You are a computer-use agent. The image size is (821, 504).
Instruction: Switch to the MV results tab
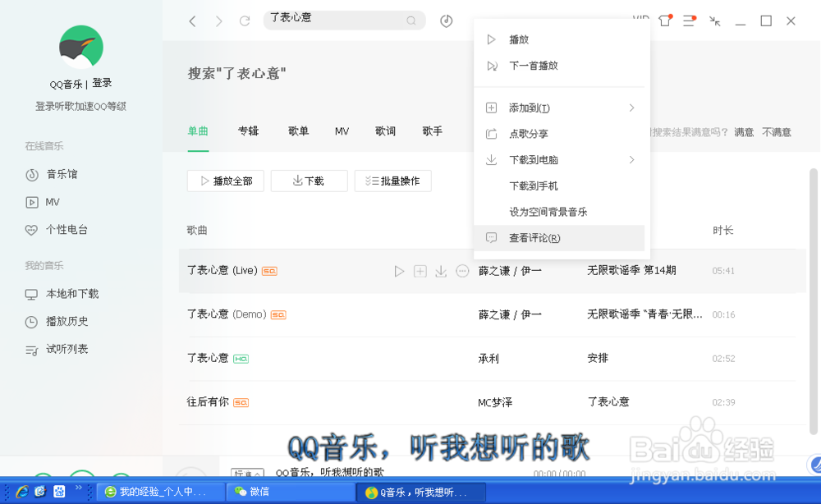(x=342, y=131)
